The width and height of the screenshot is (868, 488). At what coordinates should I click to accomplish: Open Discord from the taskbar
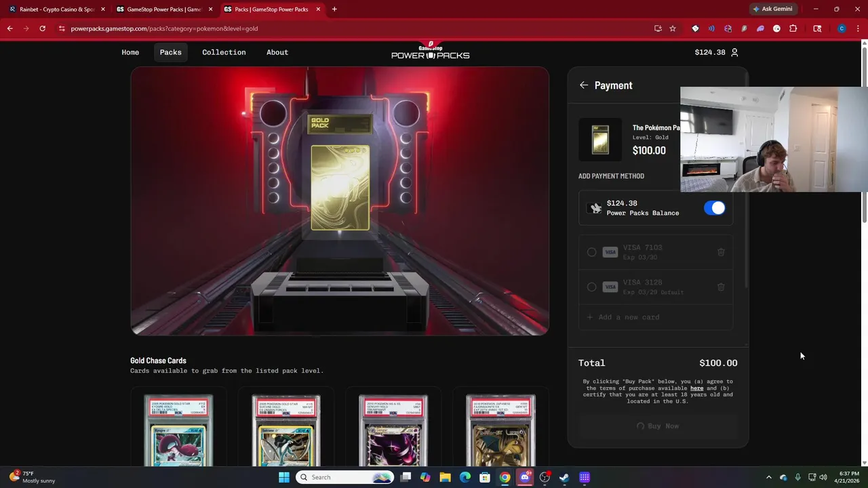(x=525, y=477)
